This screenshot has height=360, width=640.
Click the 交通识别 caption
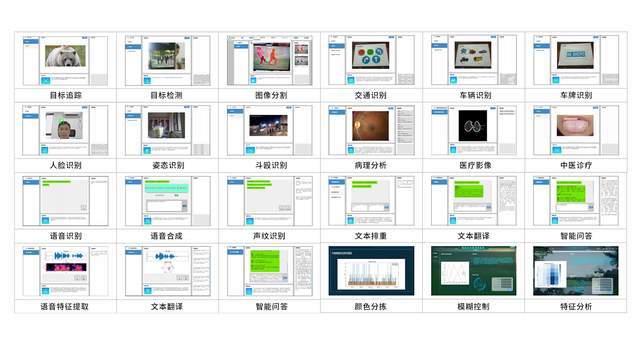(370, 95)
